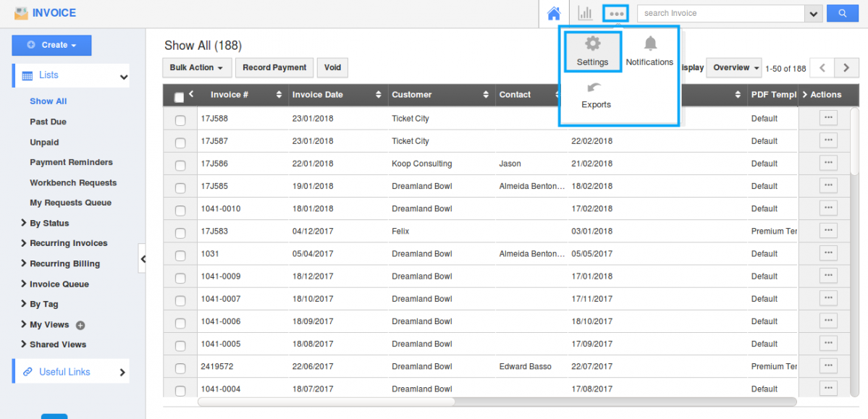Open the Bulk Action dropdown

196,67
